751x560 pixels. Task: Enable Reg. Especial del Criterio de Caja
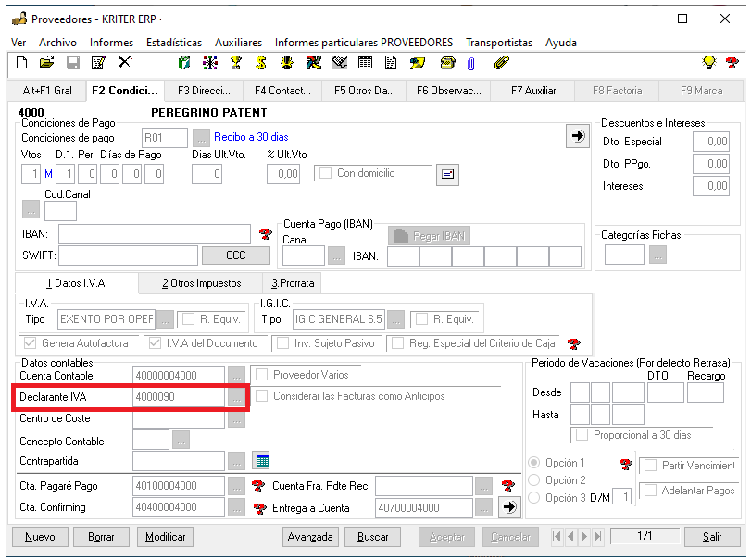point(397,343)
